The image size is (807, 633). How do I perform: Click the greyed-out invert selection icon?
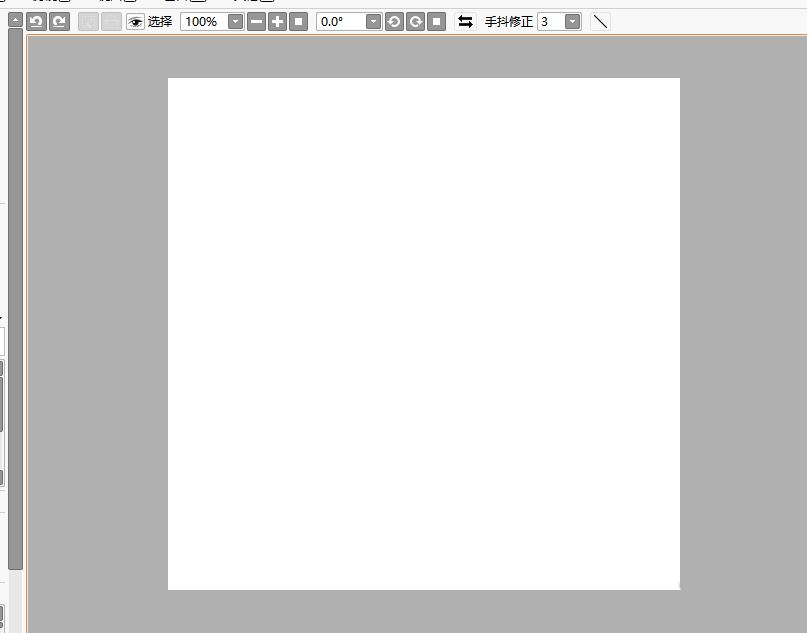111,22
